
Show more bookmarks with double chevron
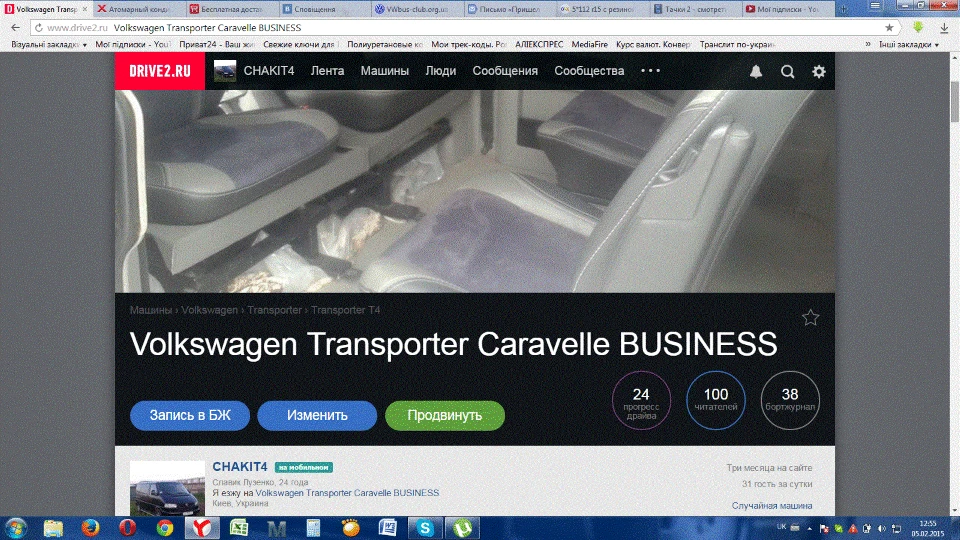(868, 44)
